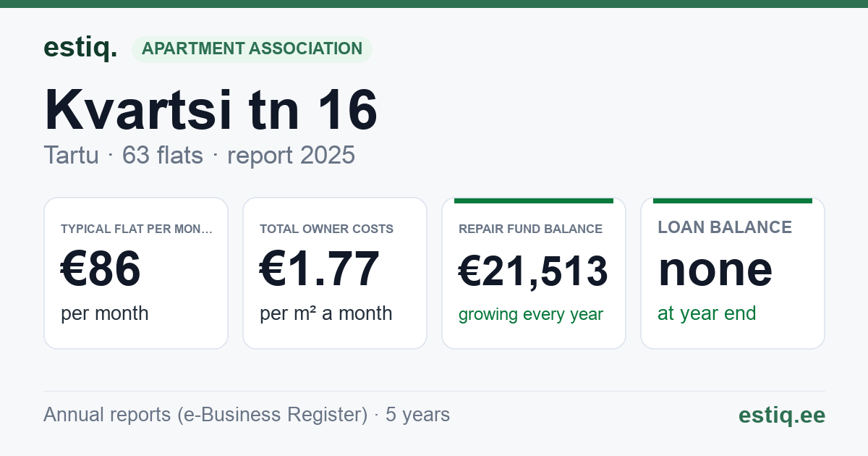Click the €1.77 value
This screenshot has width=868, height=456.
(x=320, y=269)
